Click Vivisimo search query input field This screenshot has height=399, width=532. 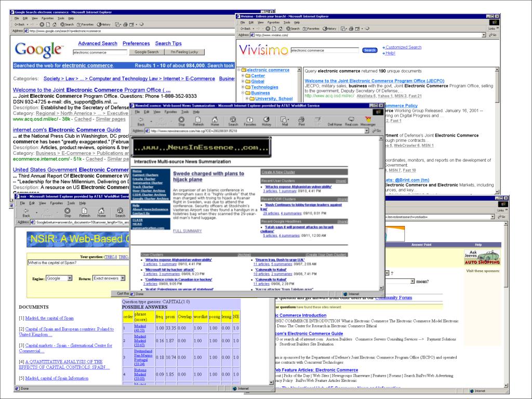pos(325,50)
